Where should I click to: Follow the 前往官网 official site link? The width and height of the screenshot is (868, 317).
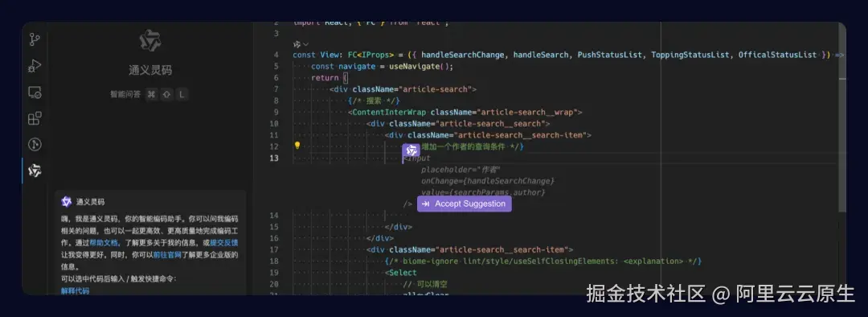pos(167,255)
